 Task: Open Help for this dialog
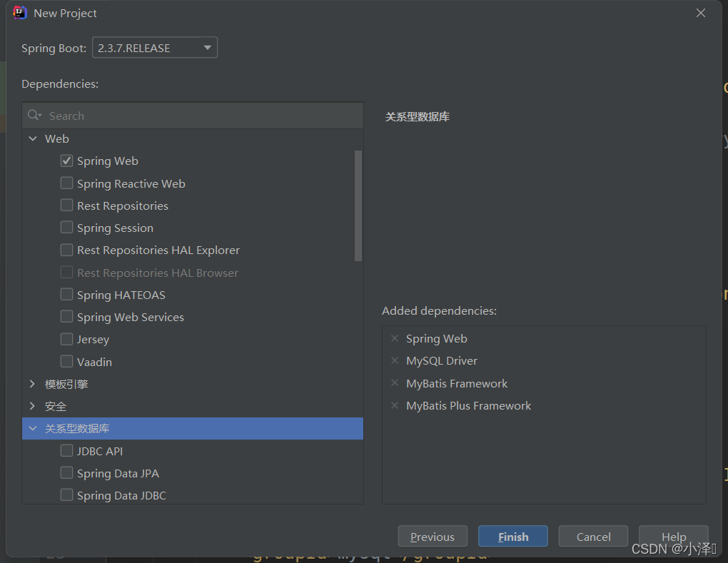tap(674, 537)
